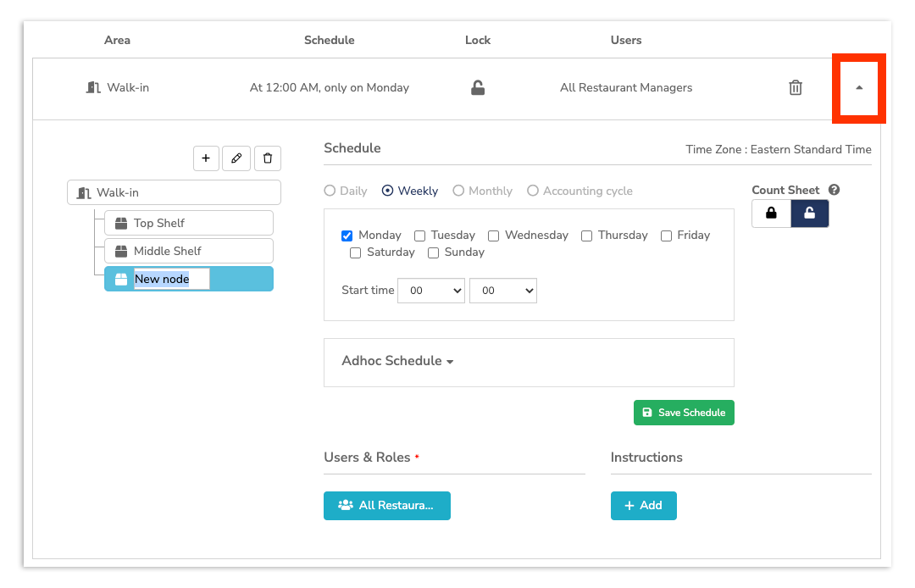Select the pencil edit icon above the tree
This screenshot has height=588, width=915.
point(236,158)
